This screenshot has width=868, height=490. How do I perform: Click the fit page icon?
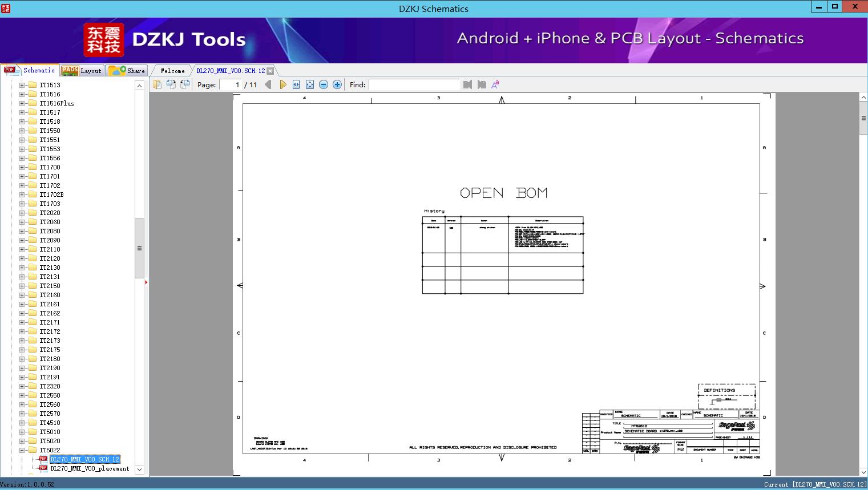click(x=310, y=84)
